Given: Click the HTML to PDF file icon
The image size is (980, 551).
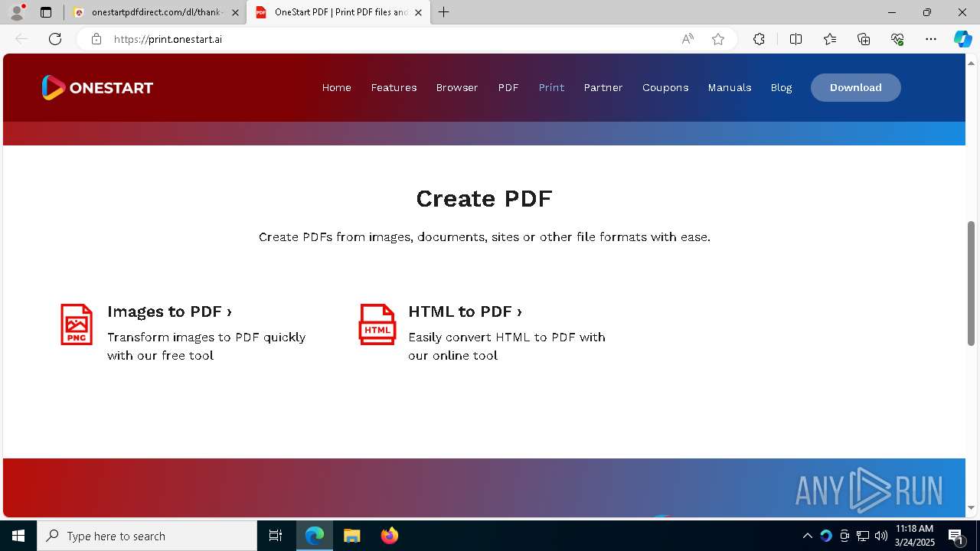Looking at the screenshot, I should pos(377,324).
